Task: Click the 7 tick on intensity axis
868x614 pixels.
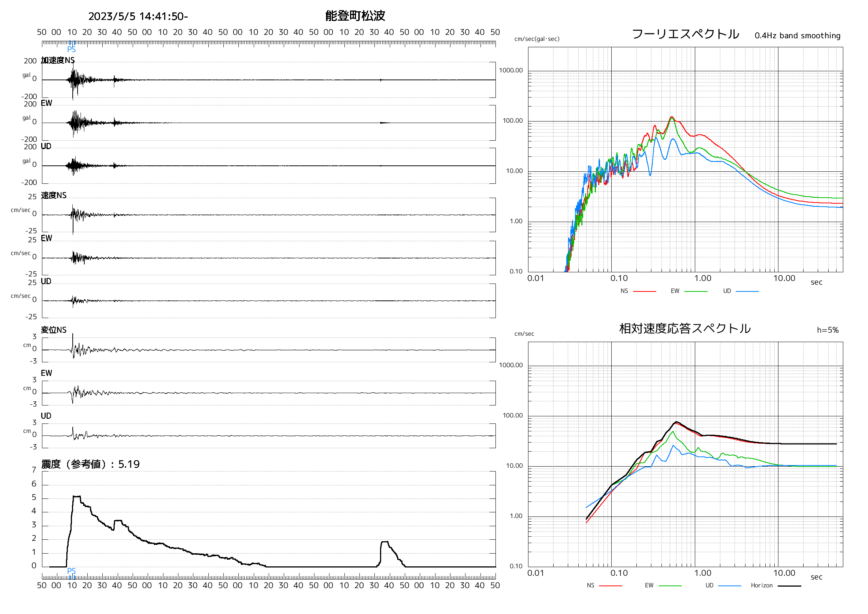Action: point(34,470)
